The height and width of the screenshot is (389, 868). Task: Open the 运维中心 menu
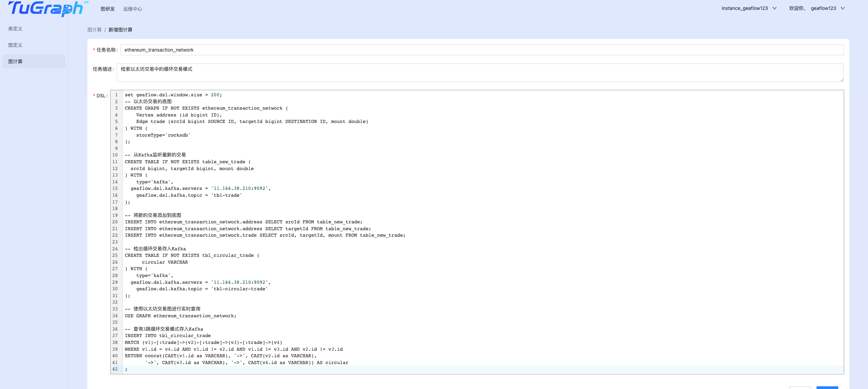tap(132, 9)
